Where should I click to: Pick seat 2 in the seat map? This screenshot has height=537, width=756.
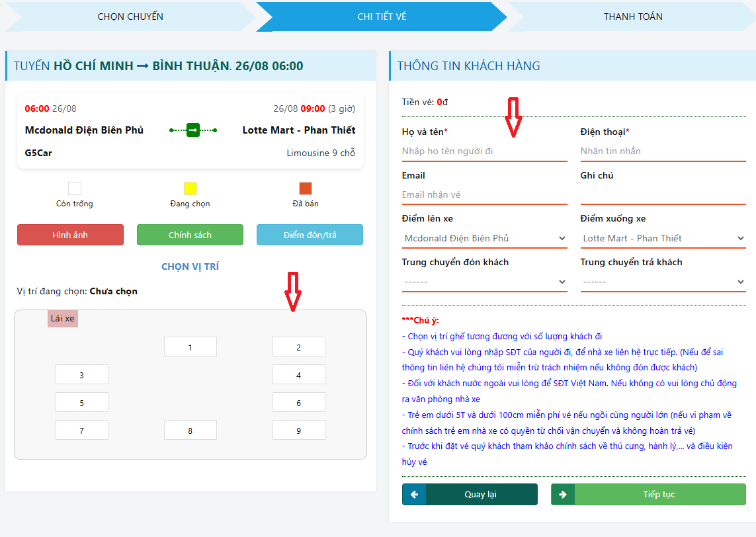click(x=298, y=347)
